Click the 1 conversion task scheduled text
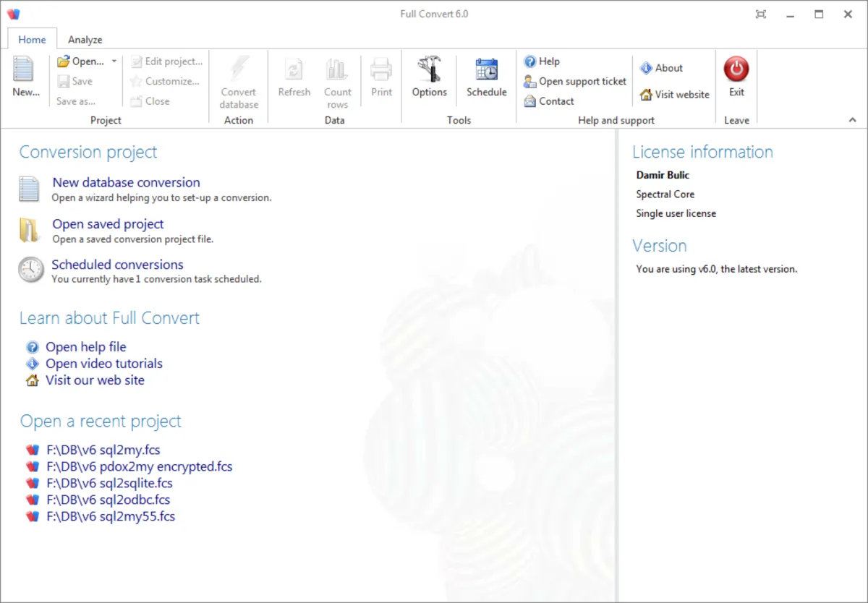Screen dimensions: 868x603 point(156,278)
